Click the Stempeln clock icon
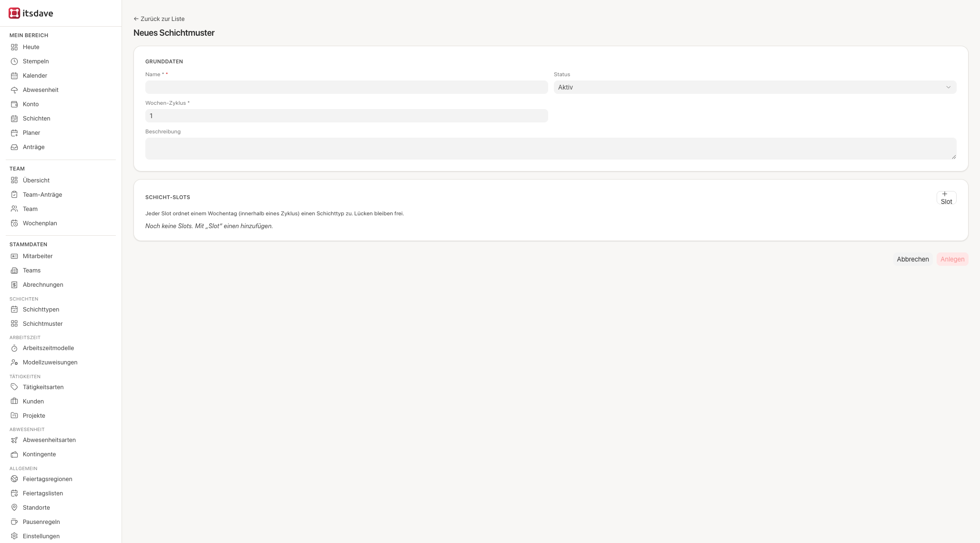The image size is (980, 543). click(14, 61)
